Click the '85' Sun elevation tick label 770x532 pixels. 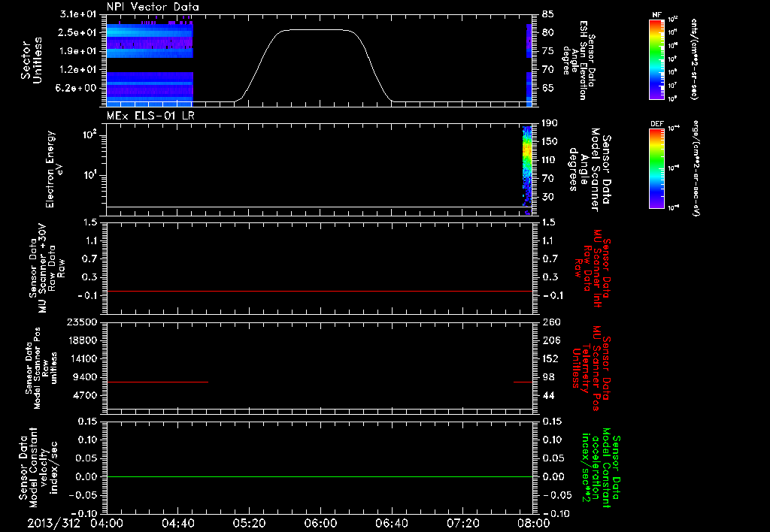pos(548,14)
